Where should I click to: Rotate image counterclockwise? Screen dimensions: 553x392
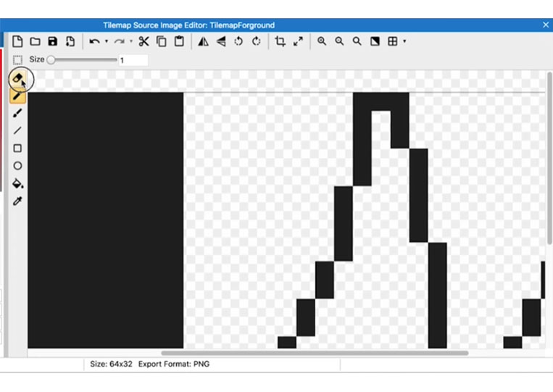click(238, 41)
